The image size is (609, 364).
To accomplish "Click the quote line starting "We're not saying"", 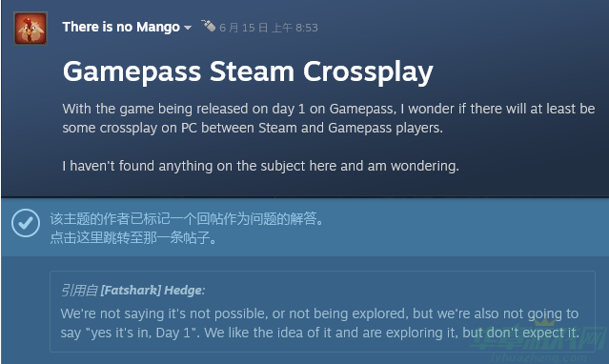I will pos(319,313).
